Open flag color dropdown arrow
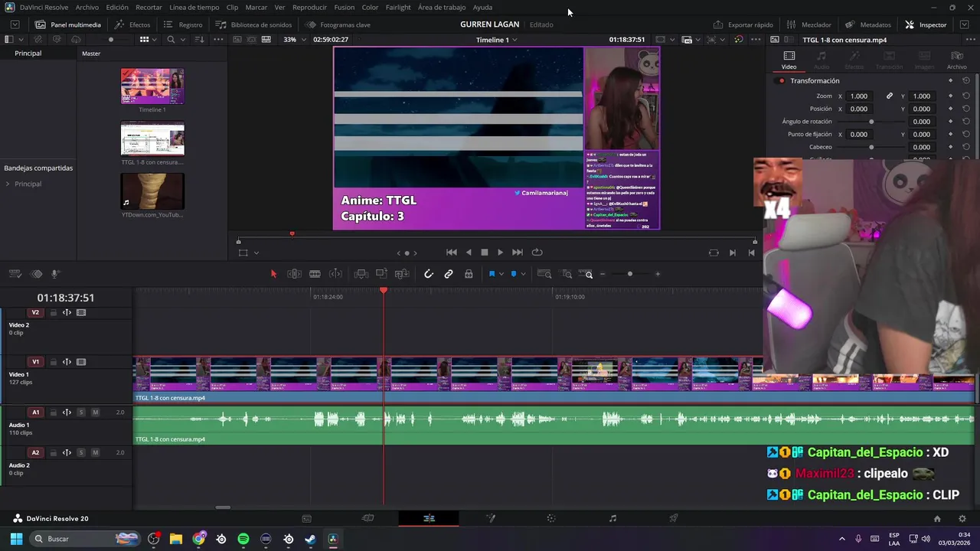This screenshot has height=551, width=980. click(x=501, y=274)
